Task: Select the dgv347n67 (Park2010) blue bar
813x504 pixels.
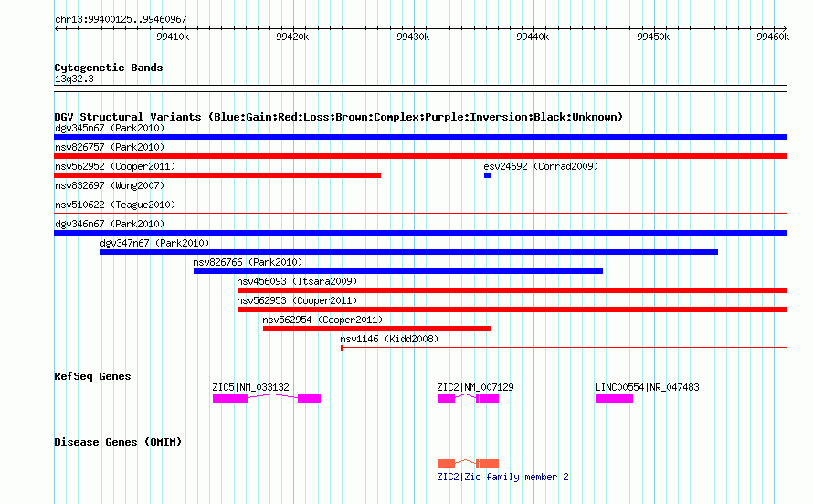Action: 409,252
